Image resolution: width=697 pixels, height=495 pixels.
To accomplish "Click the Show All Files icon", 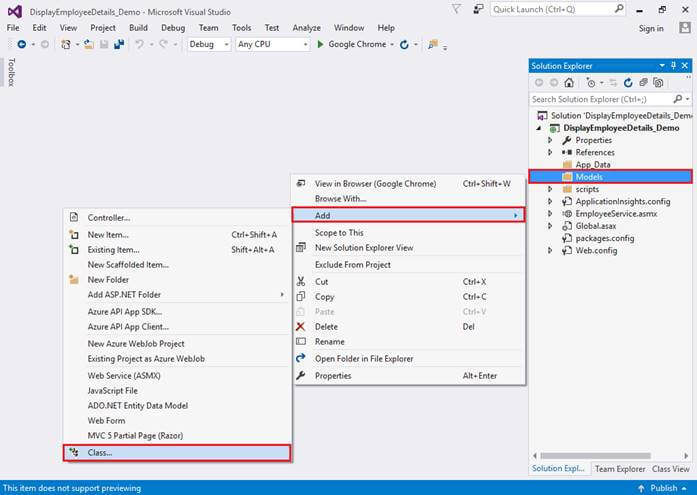I will (658, 83).
